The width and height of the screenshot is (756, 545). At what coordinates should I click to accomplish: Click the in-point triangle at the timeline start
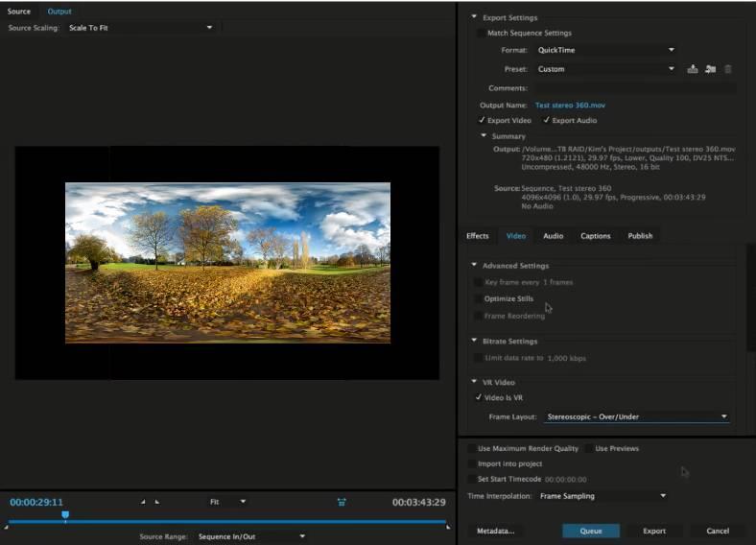6,527
